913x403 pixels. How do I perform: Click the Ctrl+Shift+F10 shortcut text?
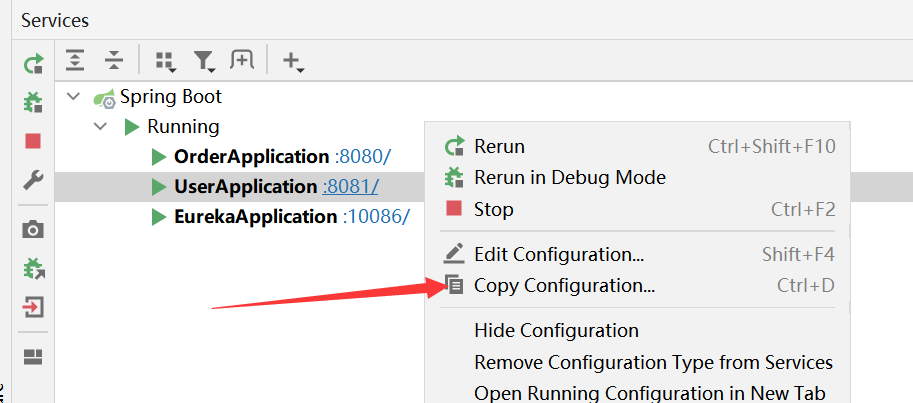click(772, 146)
